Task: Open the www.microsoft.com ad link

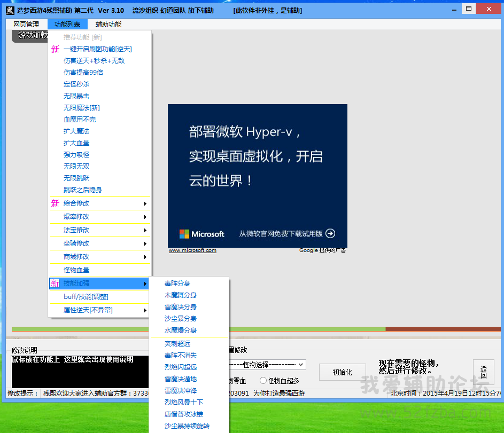Action: pos(192,250)
